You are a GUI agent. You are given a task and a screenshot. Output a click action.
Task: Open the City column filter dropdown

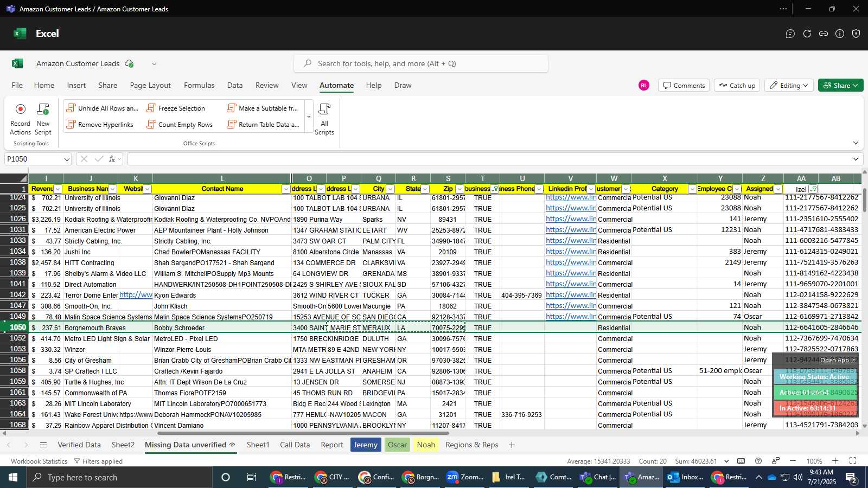pyautogui.click(x=390, y=189)
